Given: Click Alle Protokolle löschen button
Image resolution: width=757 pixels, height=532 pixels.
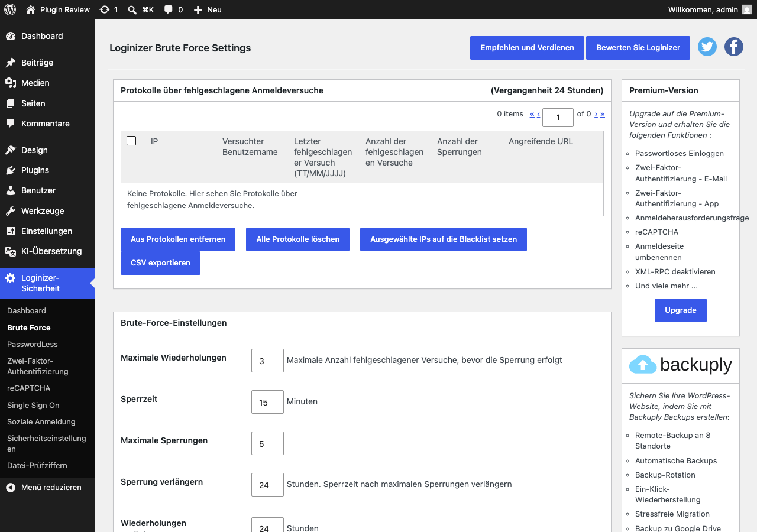Looking at the screenshot, I should (x=298, y=239).
